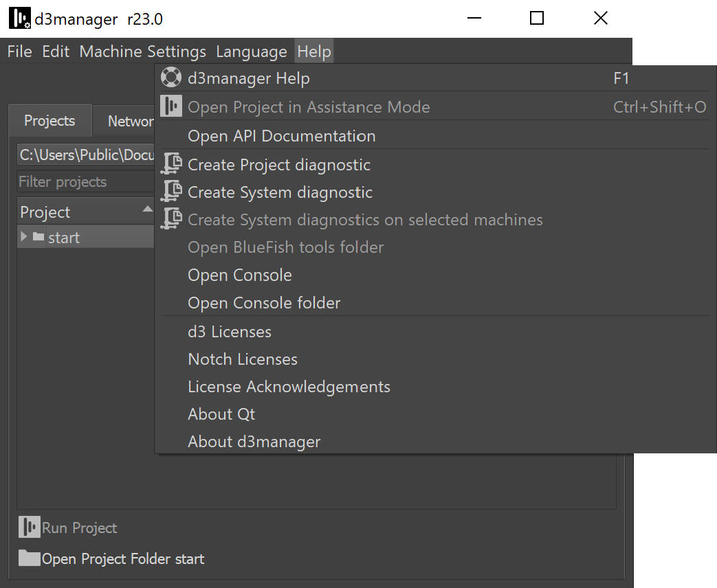Click the Filter projects input field

82,182
